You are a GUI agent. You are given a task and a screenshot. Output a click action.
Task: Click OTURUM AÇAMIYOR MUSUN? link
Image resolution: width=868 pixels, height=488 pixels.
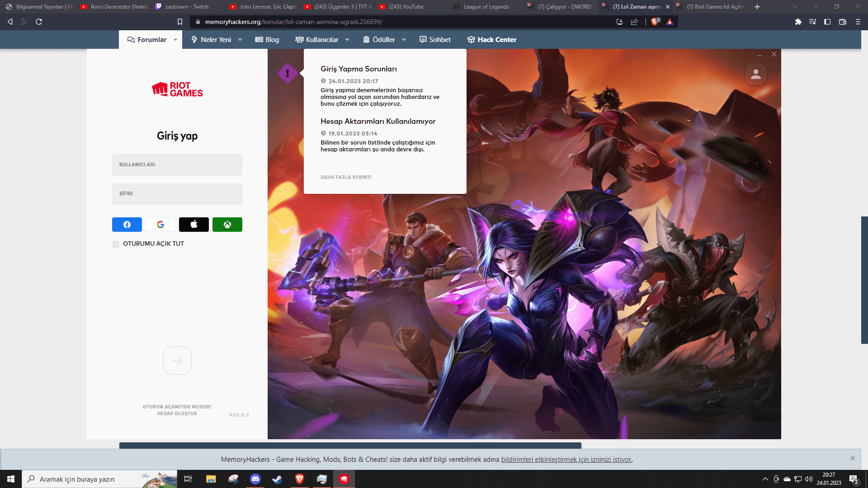[177, 407]
